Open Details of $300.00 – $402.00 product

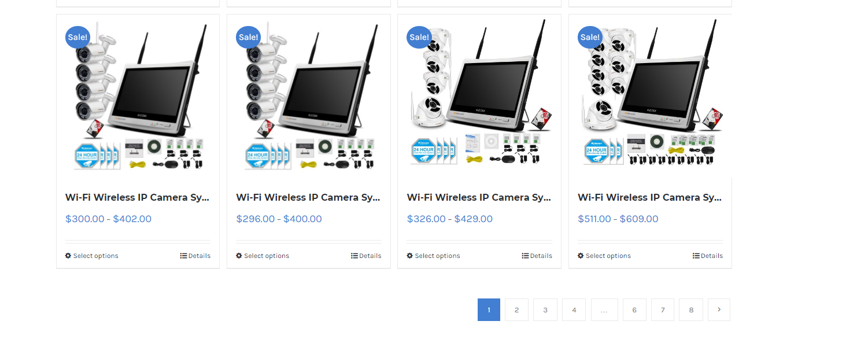[195, 256]
